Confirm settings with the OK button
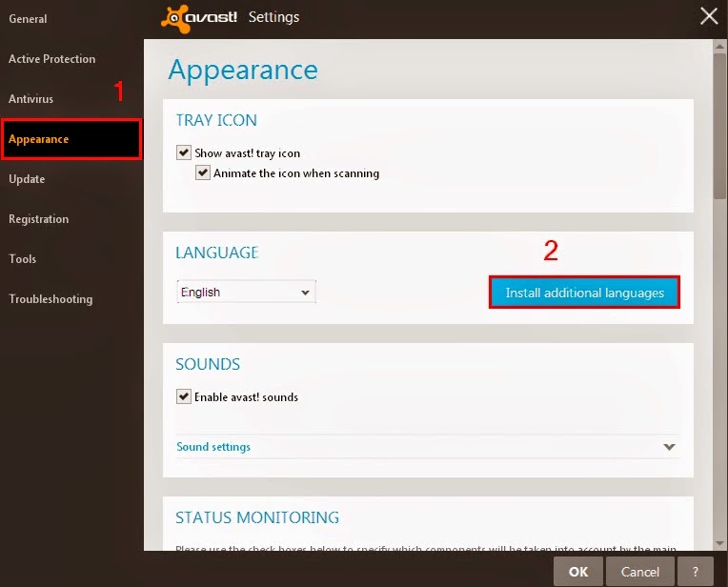The height and width of the screenshot is (587, 728). [x=578, y=572]
